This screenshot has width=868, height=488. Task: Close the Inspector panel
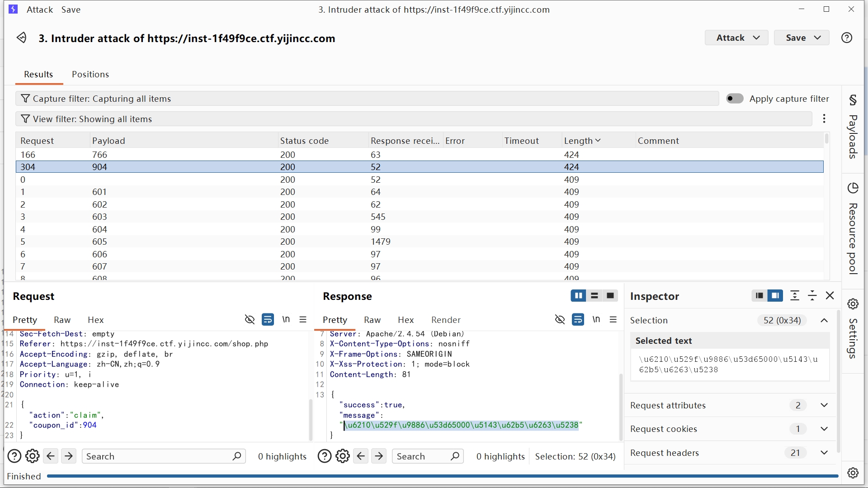point(830,296)
